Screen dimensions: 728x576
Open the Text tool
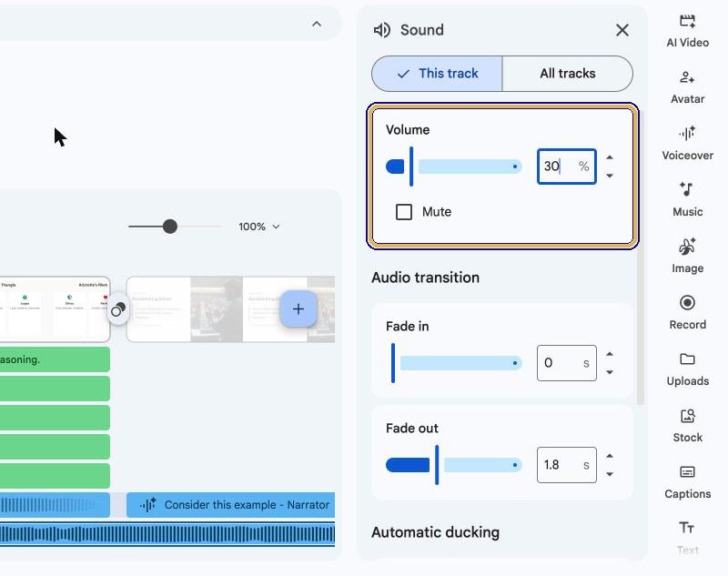coord(687,539)
